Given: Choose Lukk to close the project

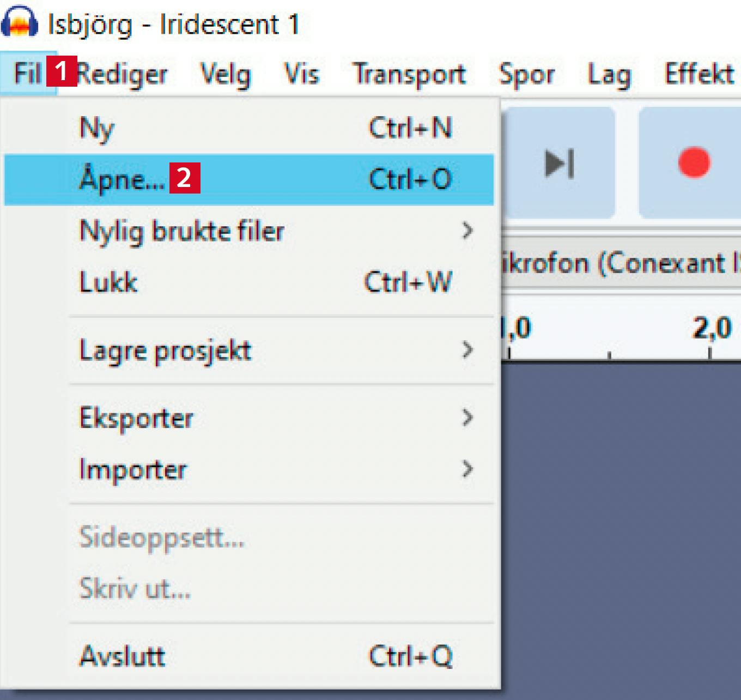Looking at the screenshot, I should point(109,282).
